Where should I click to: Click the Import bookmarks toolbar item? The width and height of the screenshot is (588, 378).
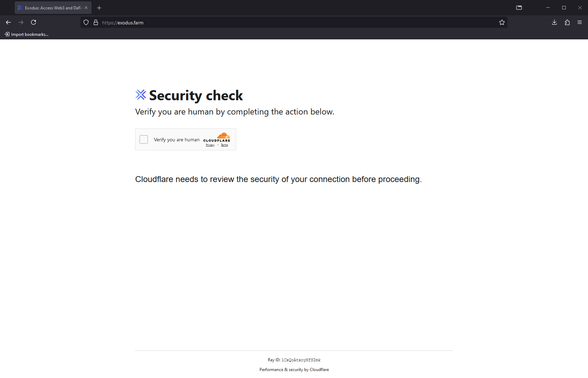(26, 34)
